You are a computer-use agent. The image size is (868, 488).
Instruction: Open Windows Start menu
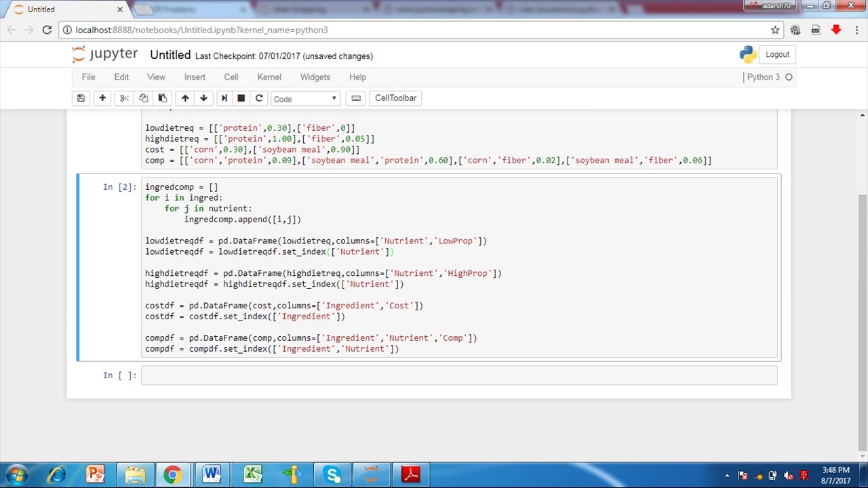(x=18, y=474)
